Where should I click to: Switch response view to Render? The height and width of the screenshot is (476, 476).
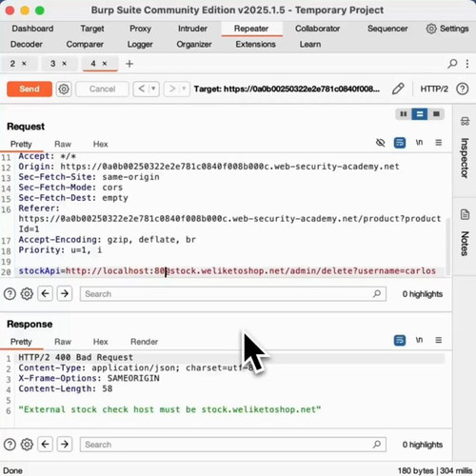pyautogui.click(x=144, y=342)
